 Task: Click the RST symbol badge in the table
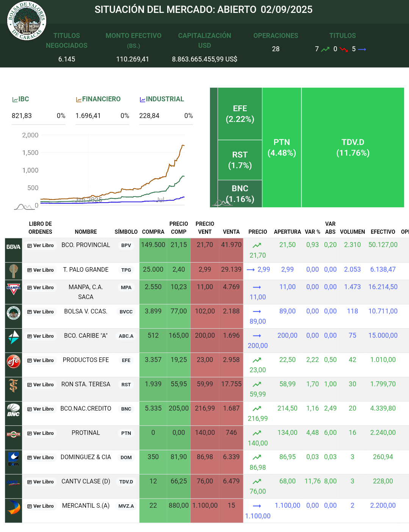point(126,385)
